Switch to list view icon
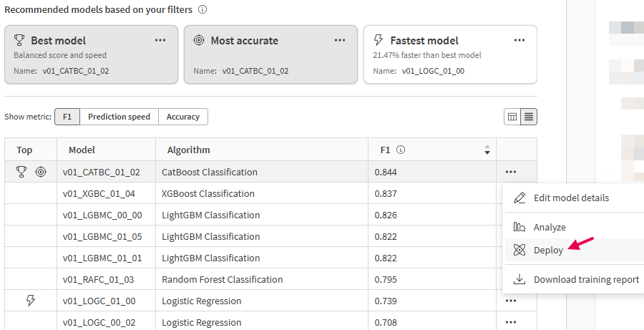644x330 pixels. coord(529,117)
